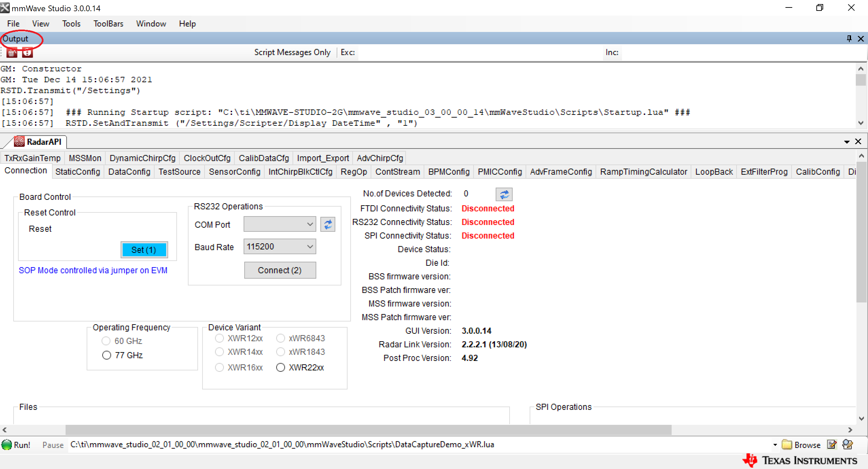Click the red icon next to trash
The image size is (868, 469).
27,53
